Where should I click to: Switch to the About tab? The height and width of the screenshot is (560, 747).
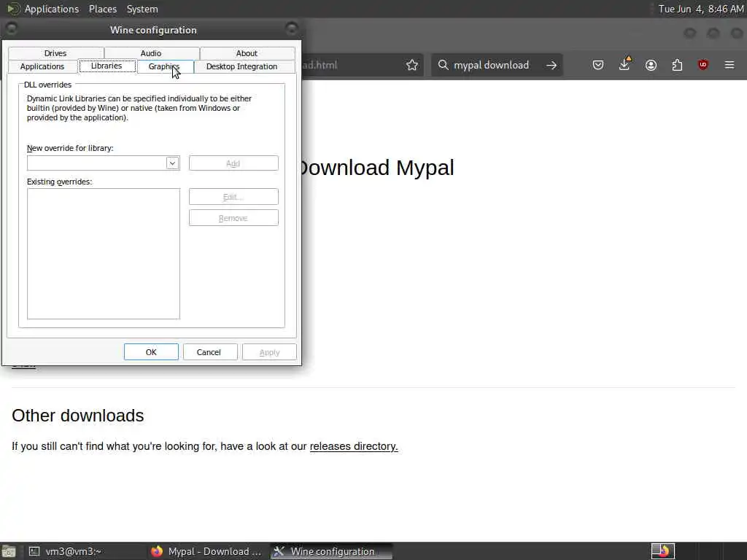pyautogui.click(x=247, y=53)
